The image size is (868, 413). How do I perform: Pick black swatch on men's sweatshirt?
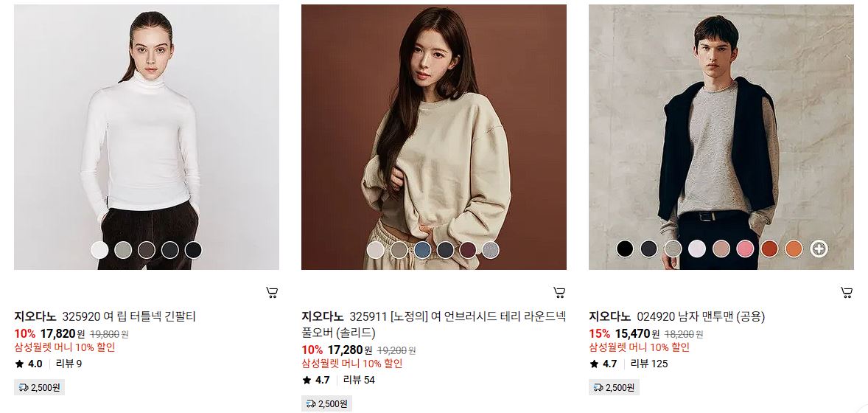pyautogui.click(x=625, y=249)
